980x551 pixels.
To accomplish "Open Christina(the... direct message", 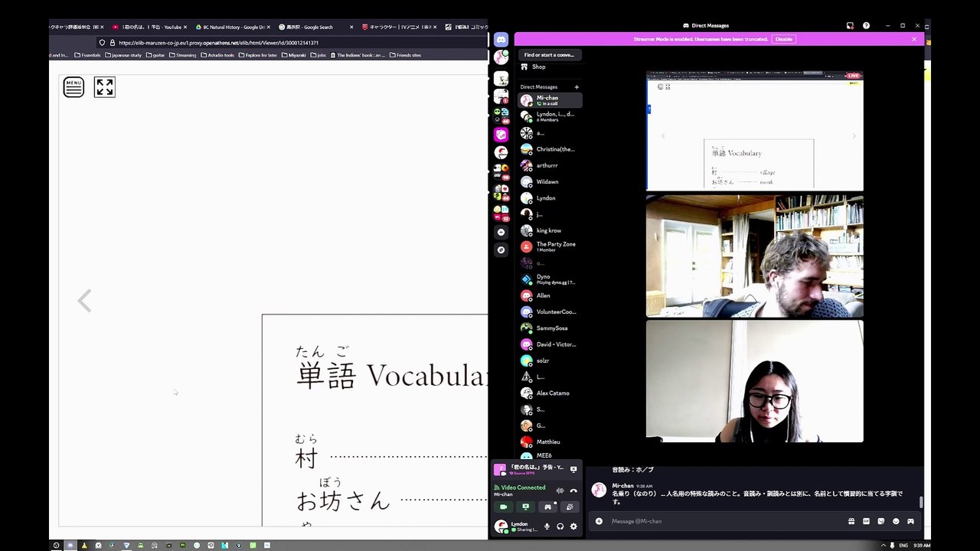I will coord(550,149).
